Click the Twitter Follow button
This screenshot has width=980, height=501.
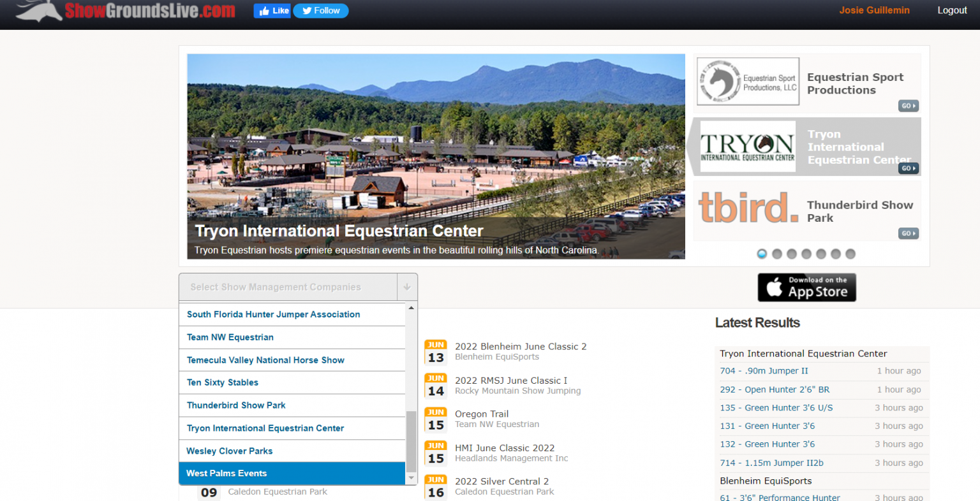(321, 11)
